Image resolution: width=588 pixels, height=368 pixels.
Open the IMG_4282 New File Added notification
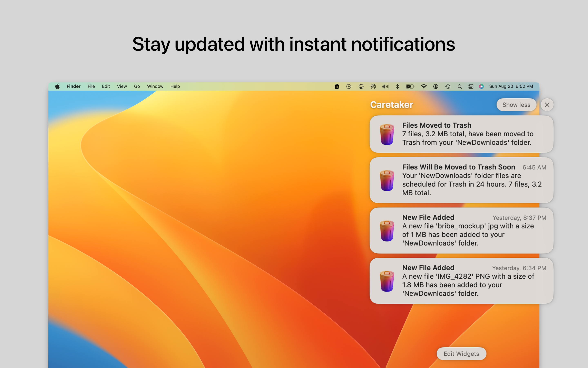[461, 281]
